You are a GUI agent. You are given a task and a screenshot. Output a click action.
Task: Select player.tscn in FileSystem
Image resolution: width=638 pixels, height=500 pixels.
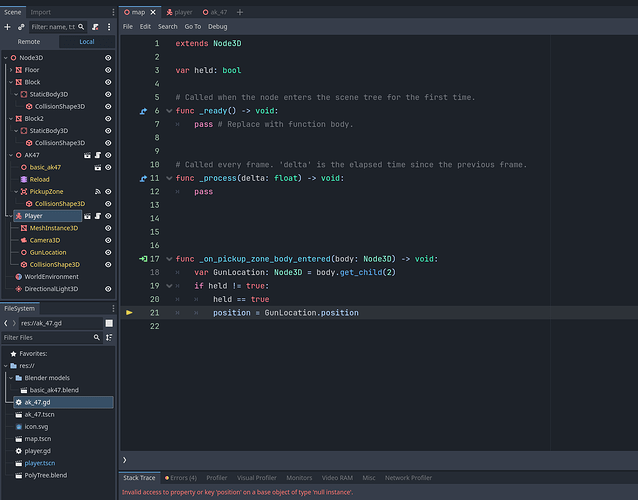pos(39,463)
